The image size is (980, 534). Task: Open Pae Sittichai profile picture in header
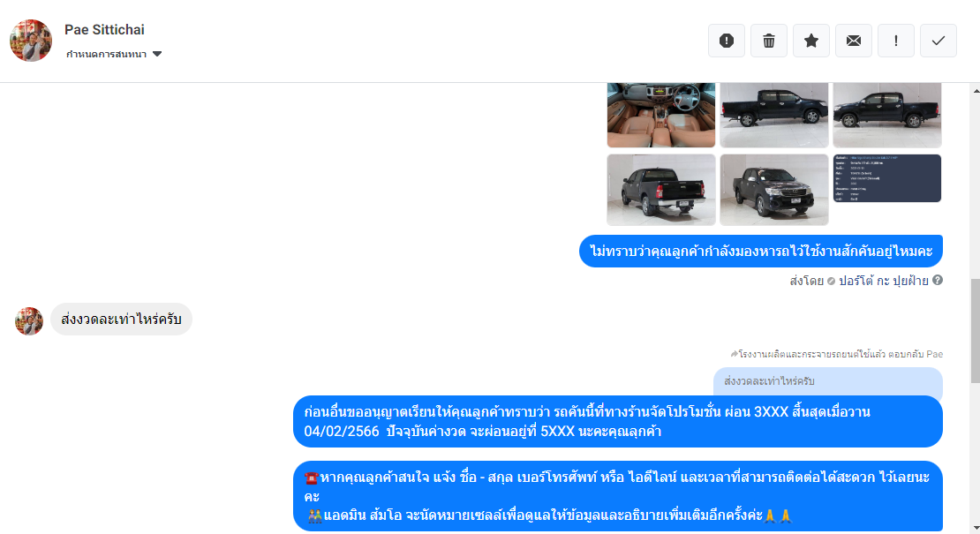click(31, 41)
